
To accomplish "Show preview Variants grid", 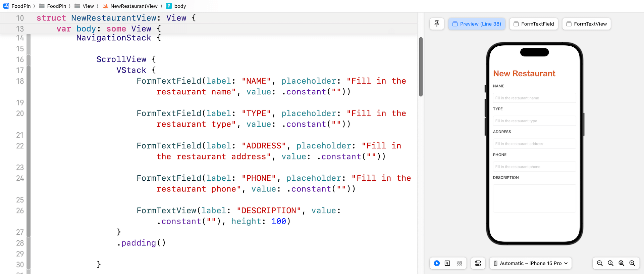I will click(460, 263).
